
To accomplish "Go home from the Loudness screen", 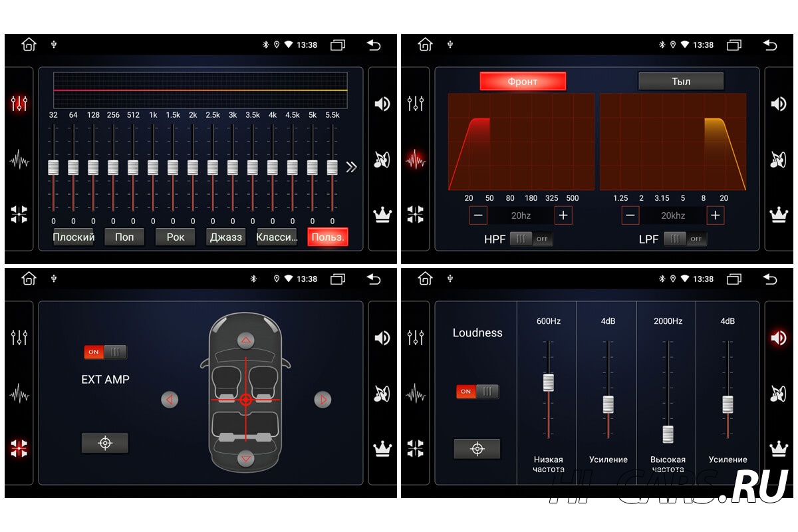I will 425,279.
